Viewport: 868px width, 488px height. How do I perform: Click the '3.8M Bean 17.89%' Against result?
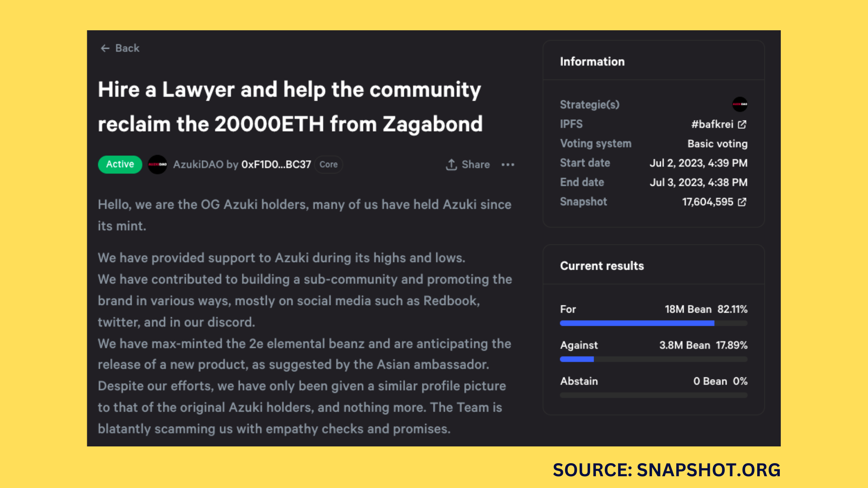pyautogui.click(x=703, y=345)
